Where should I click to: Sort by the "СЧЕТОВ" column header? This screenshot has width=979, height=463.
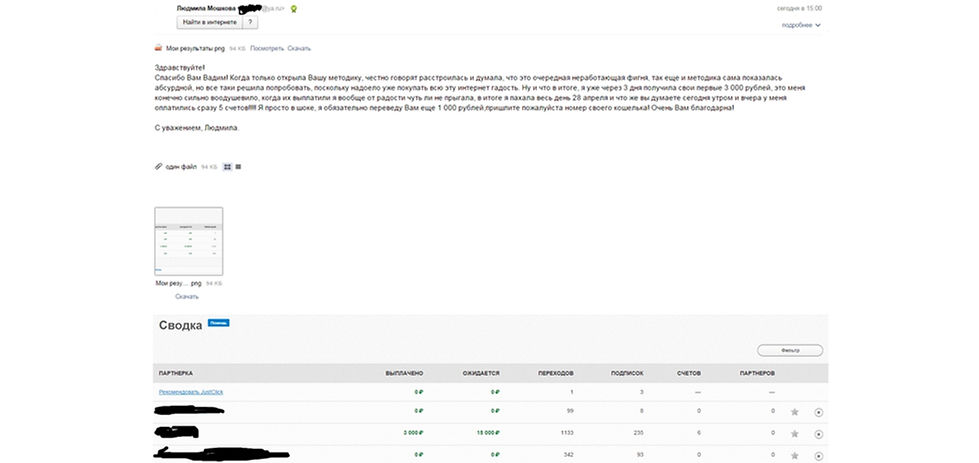coord(689,373)
